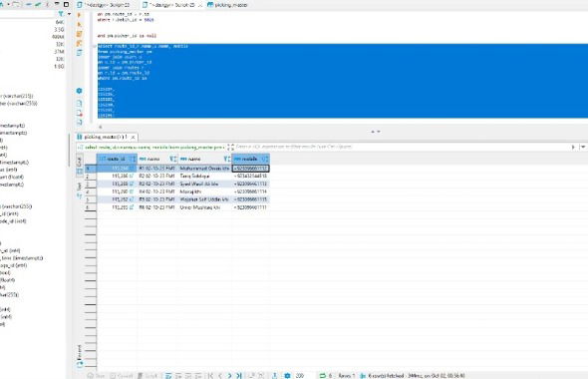This screenshot has width=588, height=379.
Task: Select row number 1 header
Action: (x=91, y=169)
